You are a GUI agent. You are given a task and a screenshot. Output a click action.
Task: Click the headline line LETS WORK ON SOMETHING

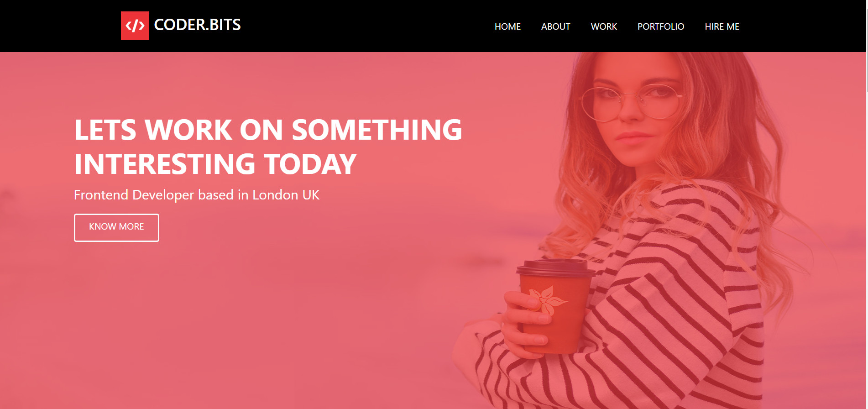coord(268,130)
